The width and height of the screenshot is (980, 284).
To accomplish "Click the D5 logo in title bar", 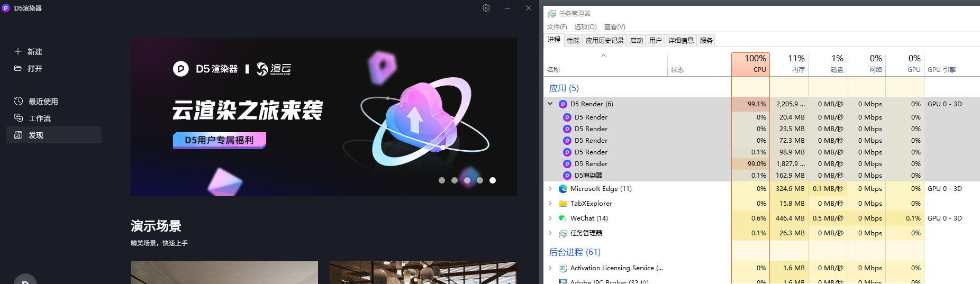I will point(6,8).
